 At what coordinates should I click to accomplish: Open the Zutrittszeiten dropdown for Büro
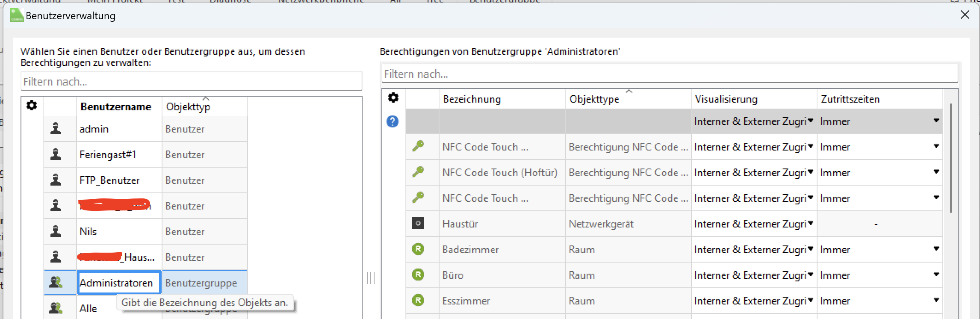pos(936,275)
